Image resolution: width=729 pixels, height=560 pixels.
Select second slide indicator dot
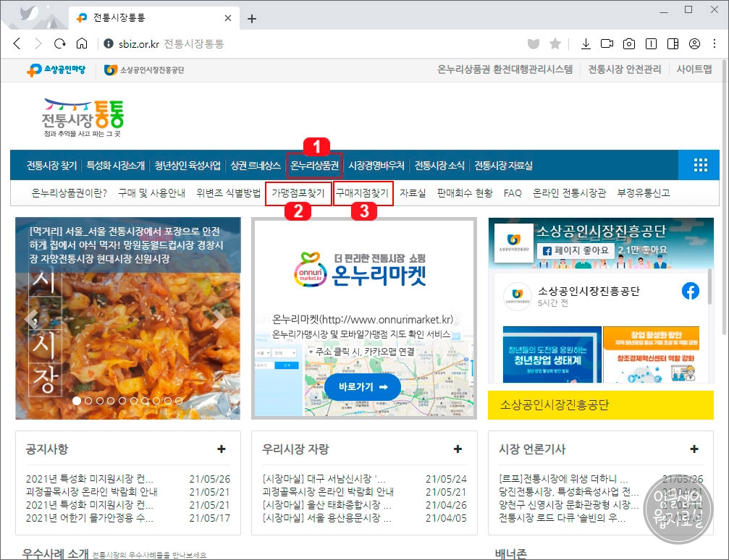coord(88,401)
